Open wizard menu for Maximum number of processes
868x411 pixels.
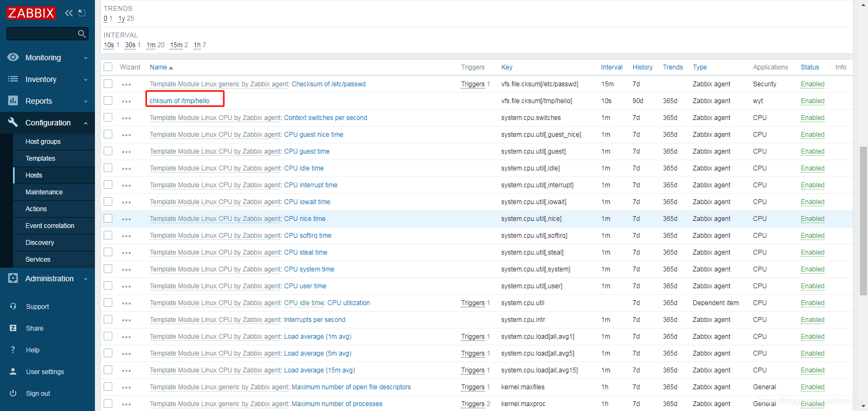coord(126,404)
